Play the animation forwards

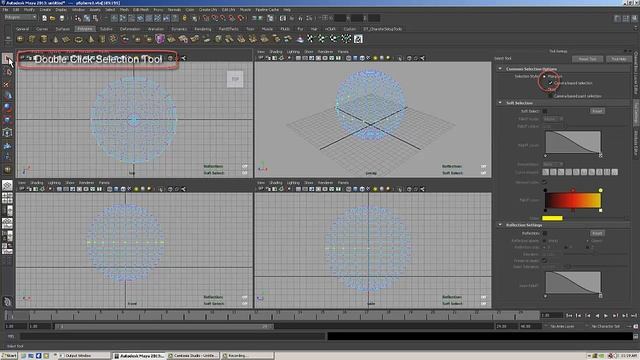(x=606, y=316)
